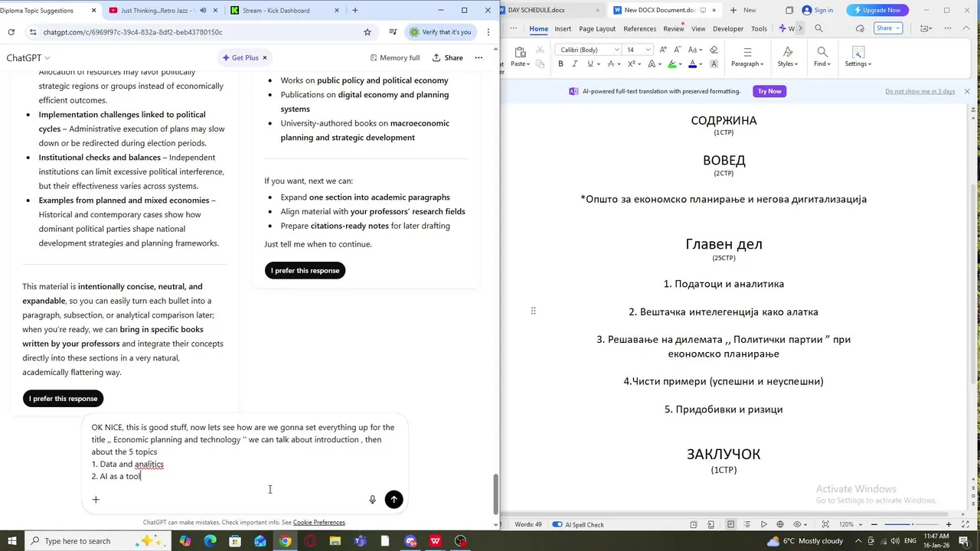The height and width of the screenshot is (551, 980).
Task: Click the Share button in ChatGPT
Action: (x=448, y=57)
